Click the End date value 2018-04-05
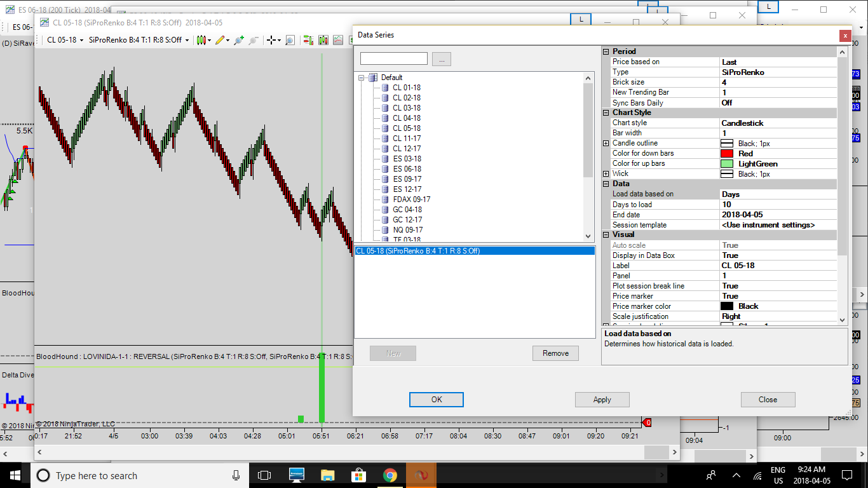Screen dimensions: 868x488 pyautogui.click(x=778, y=214)
